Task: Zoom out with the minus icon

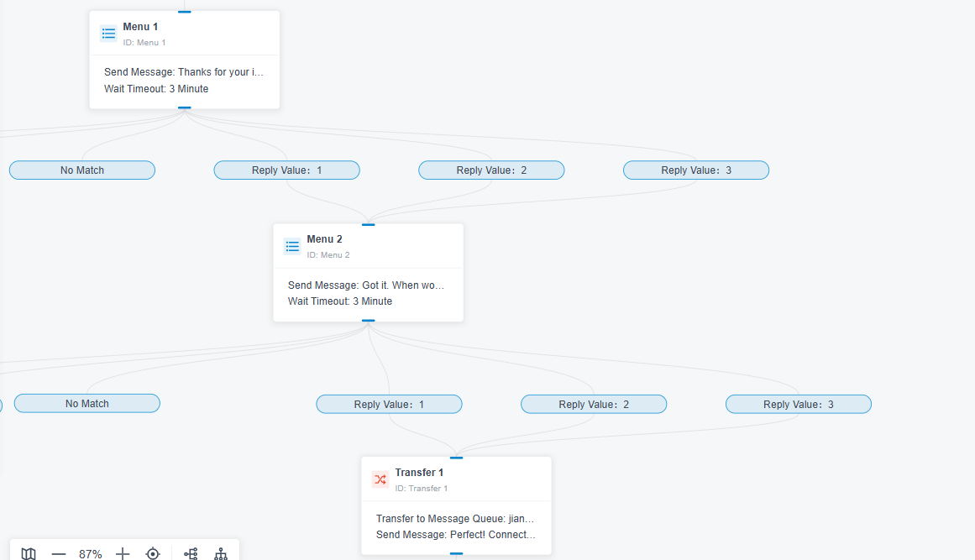Action: tap(59, 554)
